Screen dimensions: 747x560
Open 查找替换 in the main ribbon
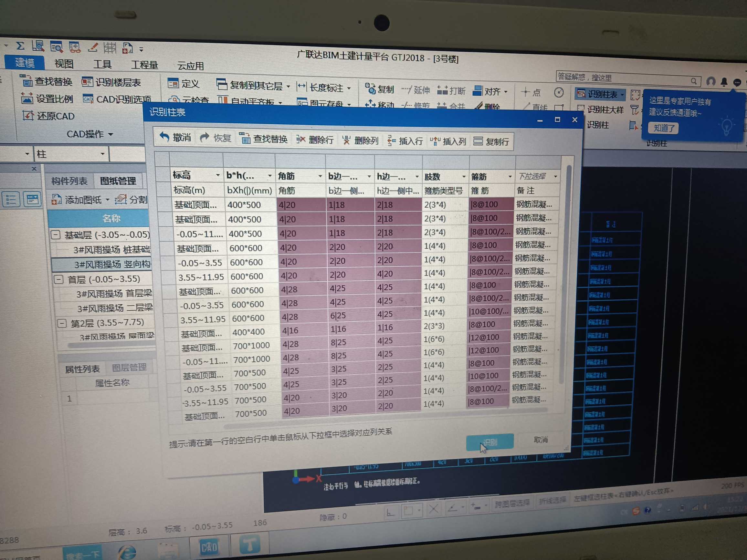tap(46, 81)
